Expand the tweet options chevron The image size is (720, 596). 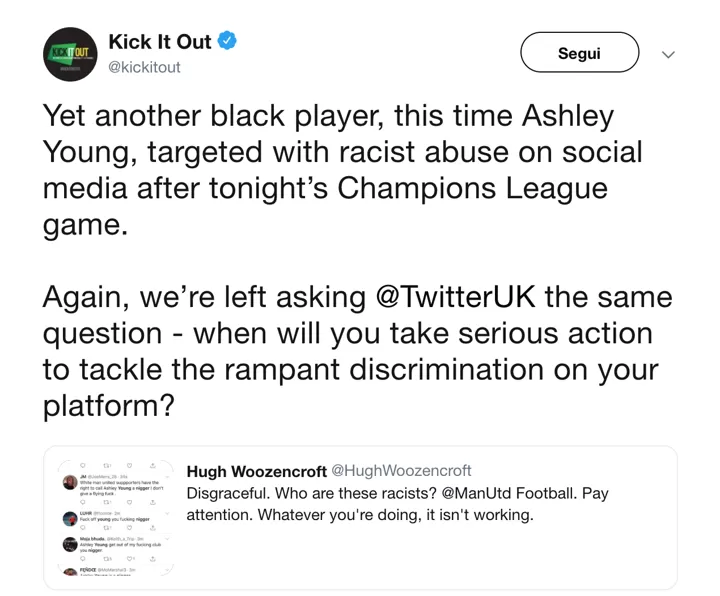click(669, 55)
